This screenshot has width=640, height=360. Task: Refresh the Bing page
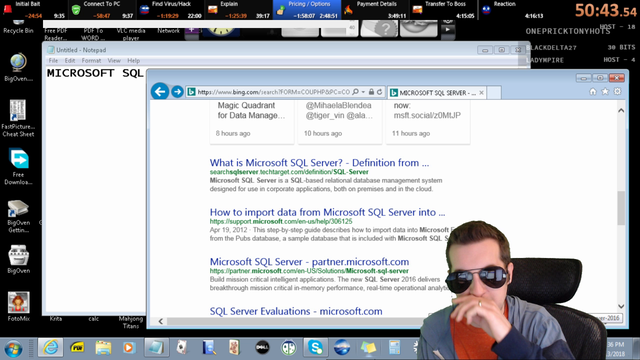coord(380,92)
